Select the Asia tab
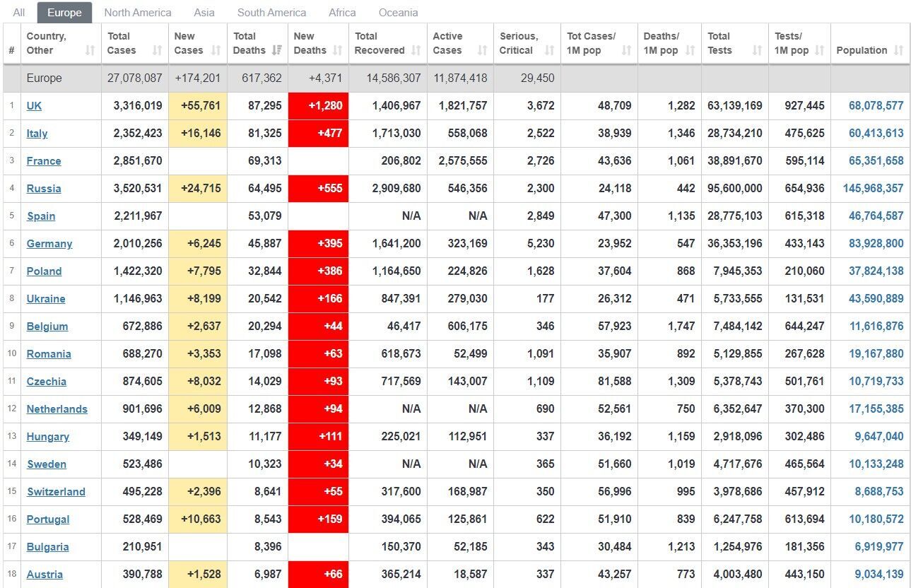Screen dimensions: 911x588 204,13
